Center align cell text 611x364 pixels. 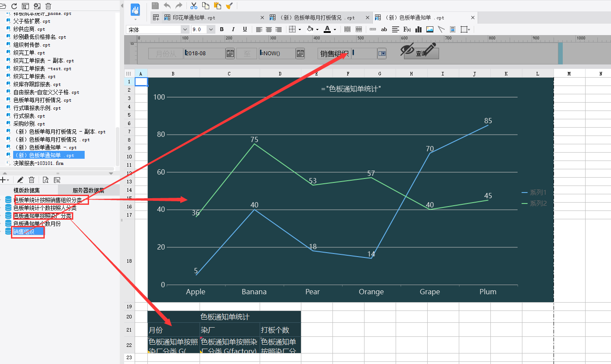click(268, 29)
